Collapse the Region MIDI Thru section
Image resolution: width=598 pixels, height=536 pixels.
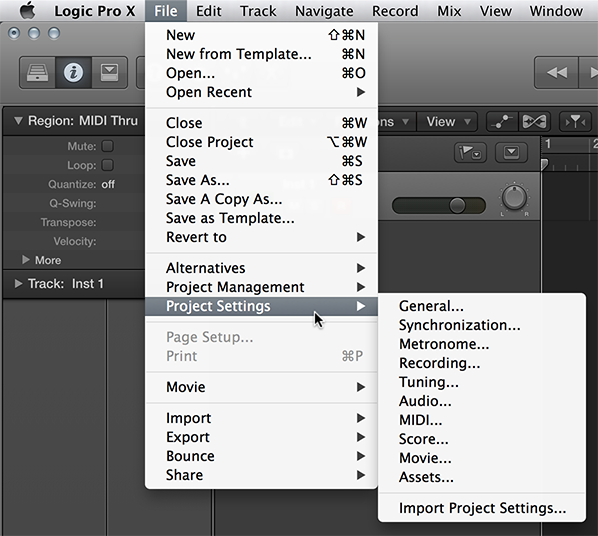(18, 121)
